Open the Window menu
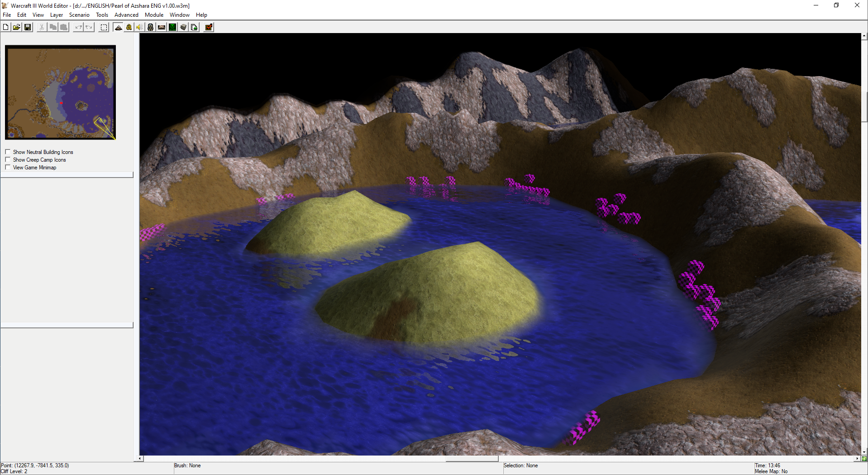868x475 pixels. [x=180, y=15]
